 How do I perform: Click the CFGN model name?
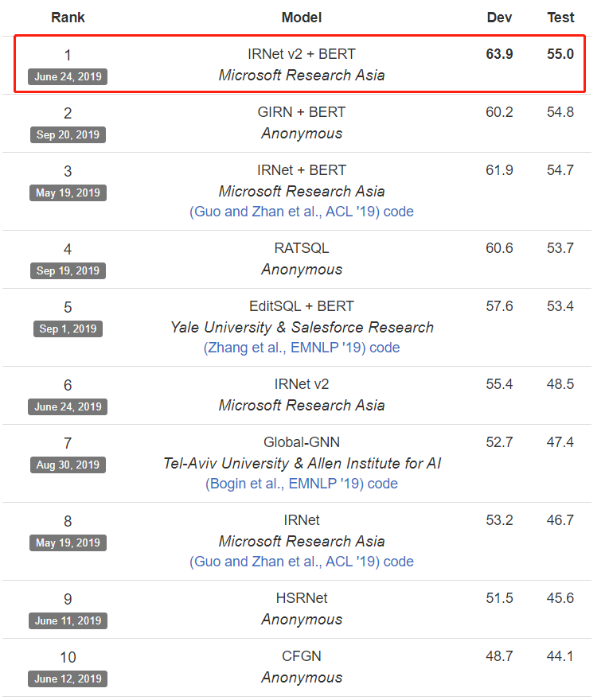coord(302,656)
